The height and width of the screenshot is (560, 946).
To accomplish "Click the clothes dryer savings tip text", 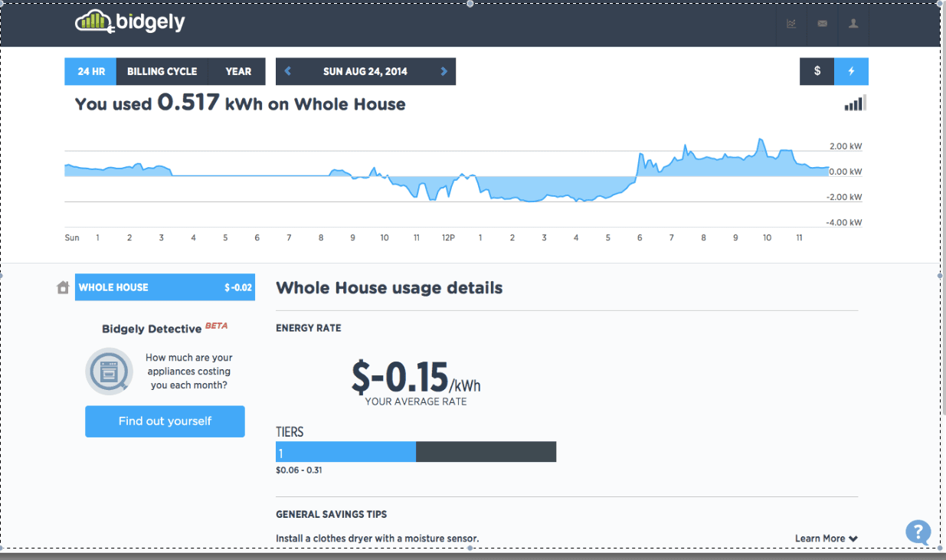I will (x=378, y=539).
